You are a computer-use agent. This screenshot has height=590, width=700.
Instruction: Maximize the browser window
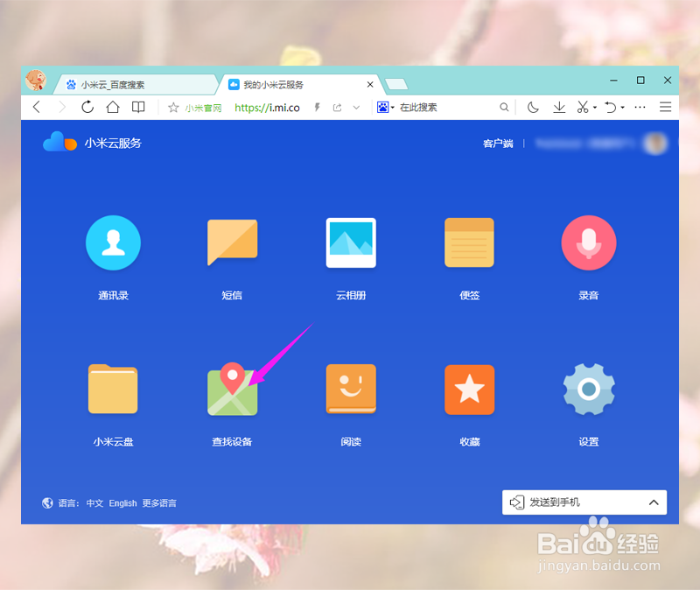coord(640,81)
